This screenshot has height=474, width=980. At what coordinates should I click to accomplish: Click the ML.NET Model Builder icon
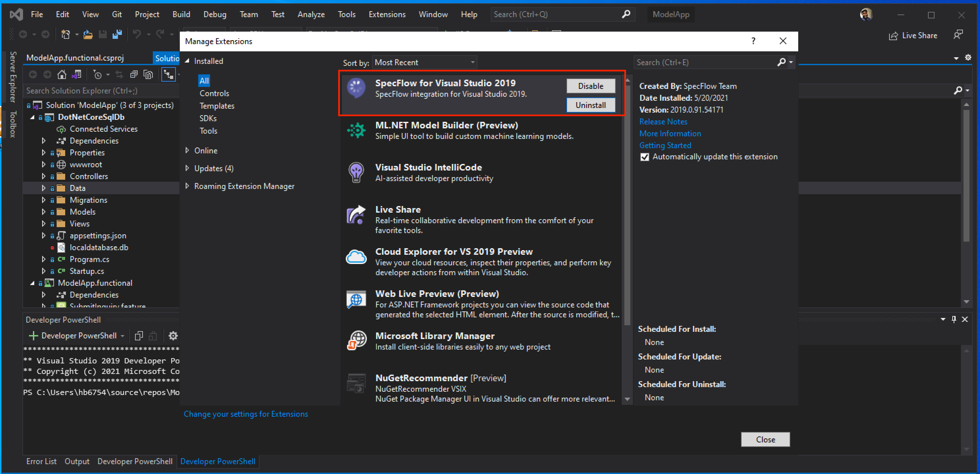coord(356,130)
